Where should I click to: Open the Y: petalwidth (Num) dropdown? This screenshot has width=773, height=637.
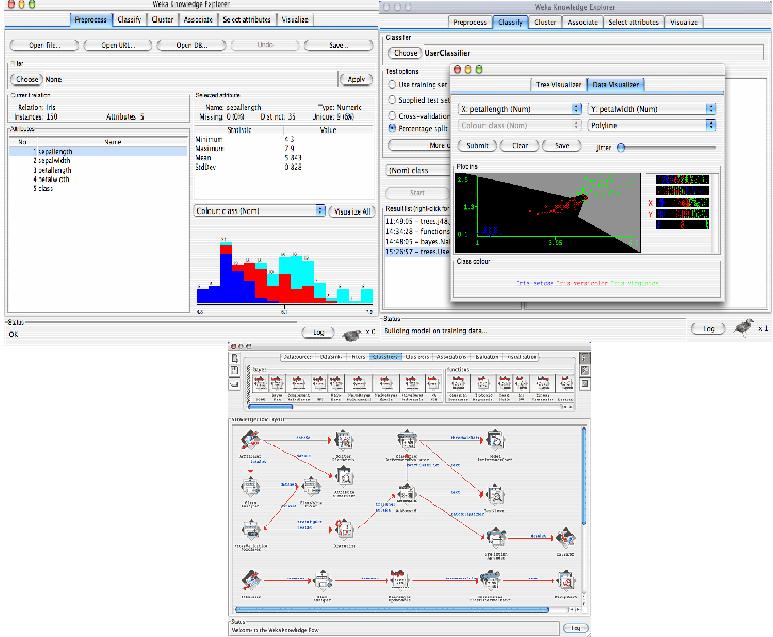(x=652, y=109)
